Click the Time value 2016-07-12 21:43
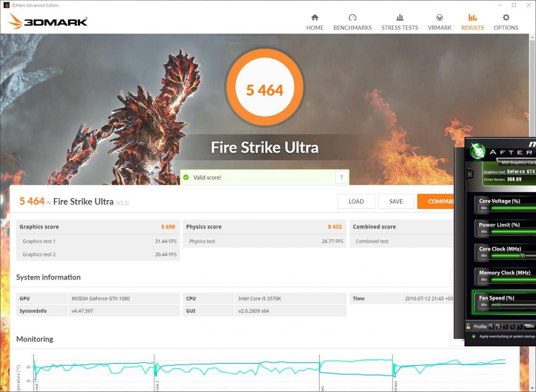Image resolution: width=536 pixels, height=392 pixels. tap(428, 298)
